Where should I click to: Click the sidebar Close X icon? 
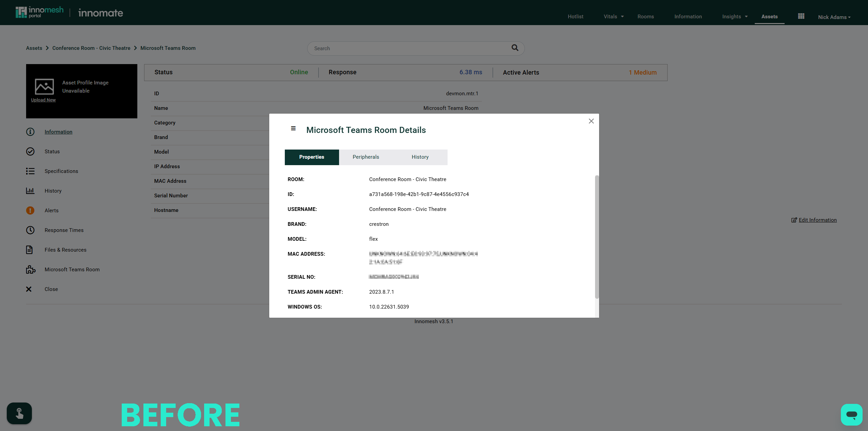point(29,289)
